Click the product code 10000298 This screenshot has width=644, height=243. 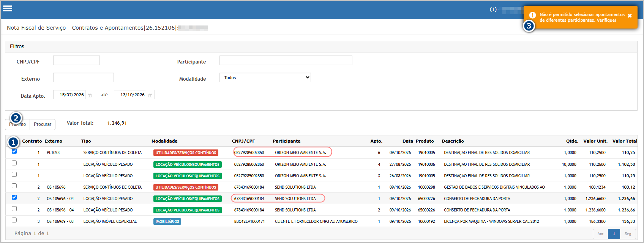click(426, 187)
